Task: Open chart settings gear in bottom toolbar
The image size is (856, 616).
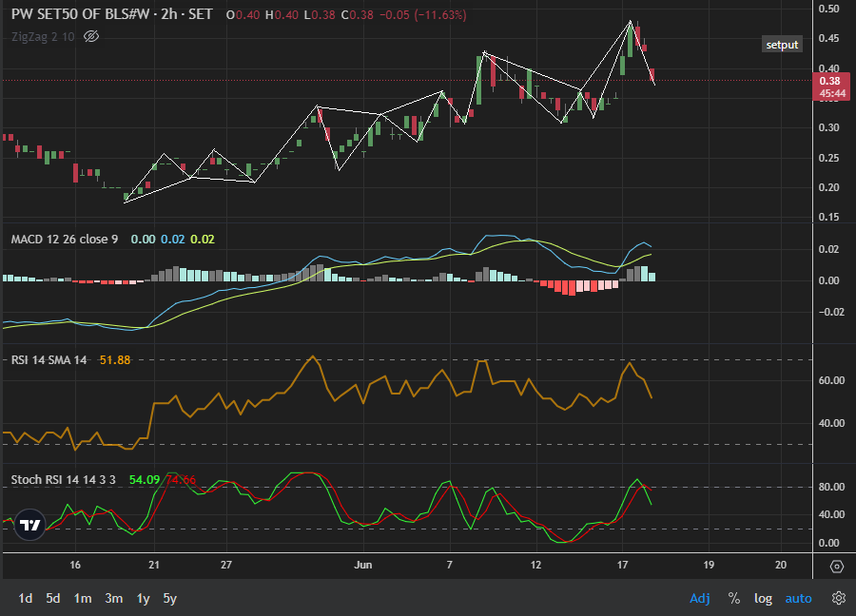Action: pyautogui.click(x=839, y=598)
